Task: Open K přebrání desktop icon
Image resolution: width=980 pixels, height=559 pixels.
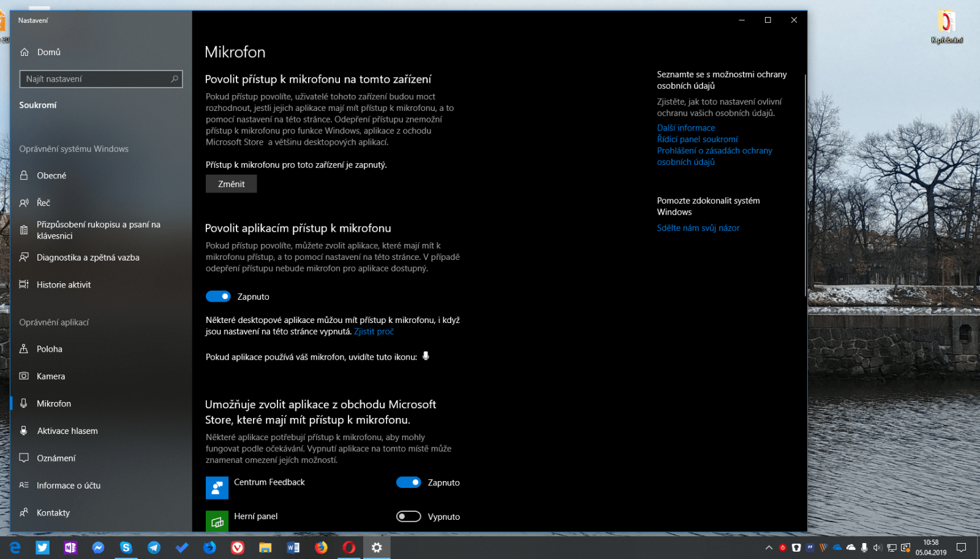Action: click(x=947, y=26)
